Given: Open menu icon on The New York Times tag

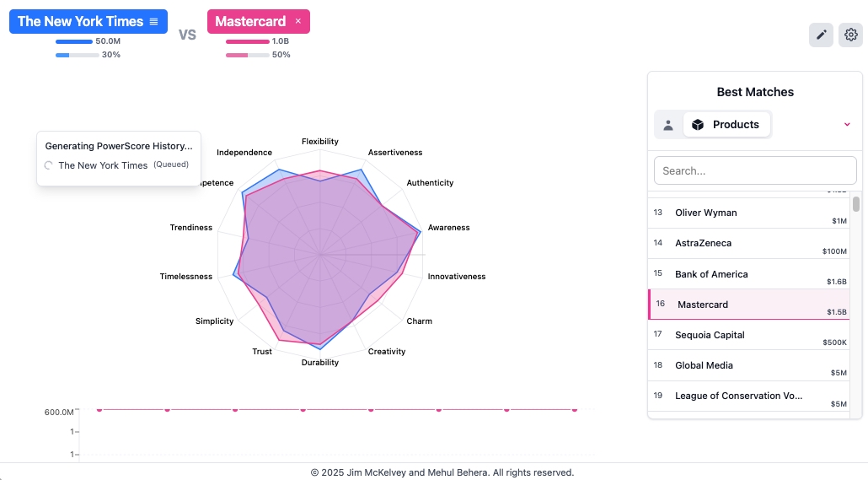Looking at the screenshot, I should (x=154, y=22).
